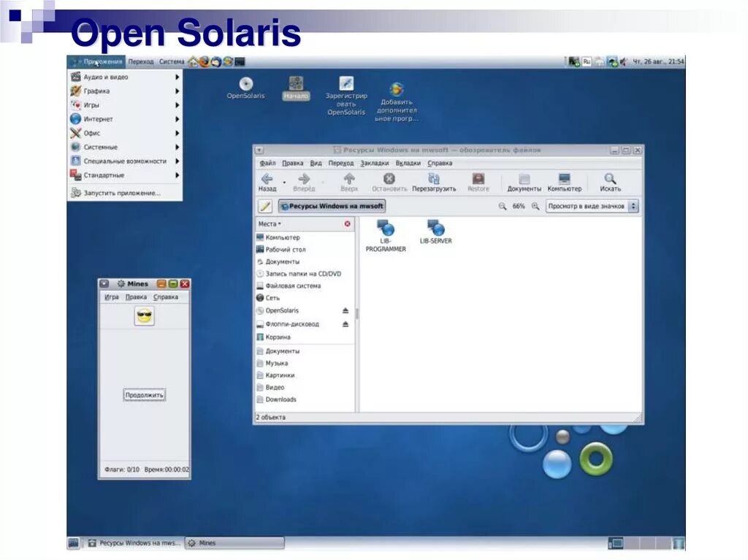Zoom out in the file browser
Viewport: 748px width, 560px height.
pos(503,206)
